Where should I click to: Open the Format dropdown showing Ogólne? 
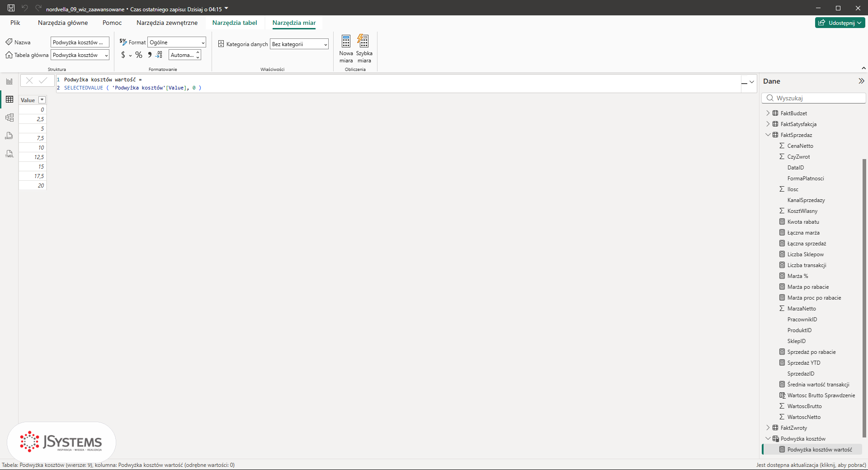click(x=177, y=42)
